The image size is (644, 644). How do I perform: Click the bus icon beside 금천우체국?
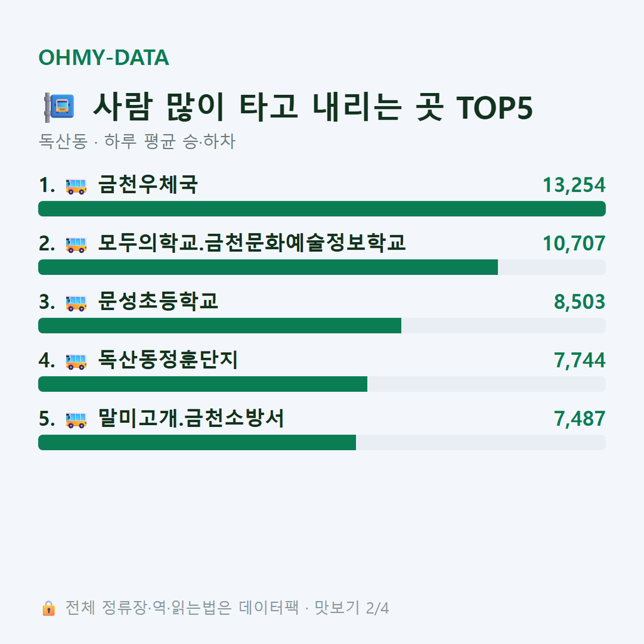tap(76, 186)
